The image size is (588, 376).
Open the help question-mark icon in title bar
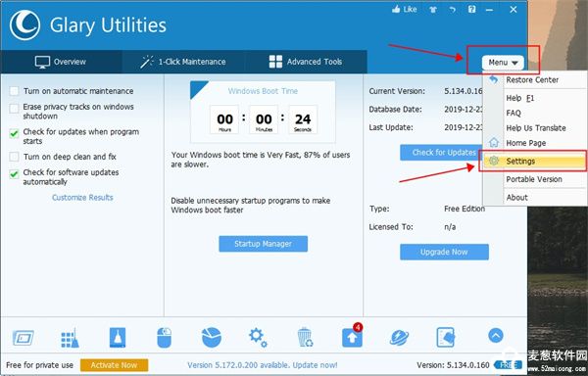471,10
